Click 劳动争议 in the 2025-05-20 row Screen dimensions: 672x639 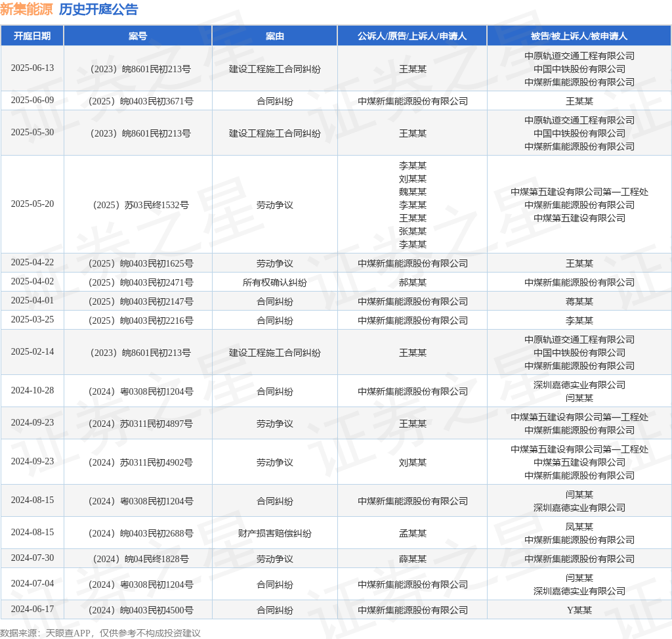(x=275, y=205)
